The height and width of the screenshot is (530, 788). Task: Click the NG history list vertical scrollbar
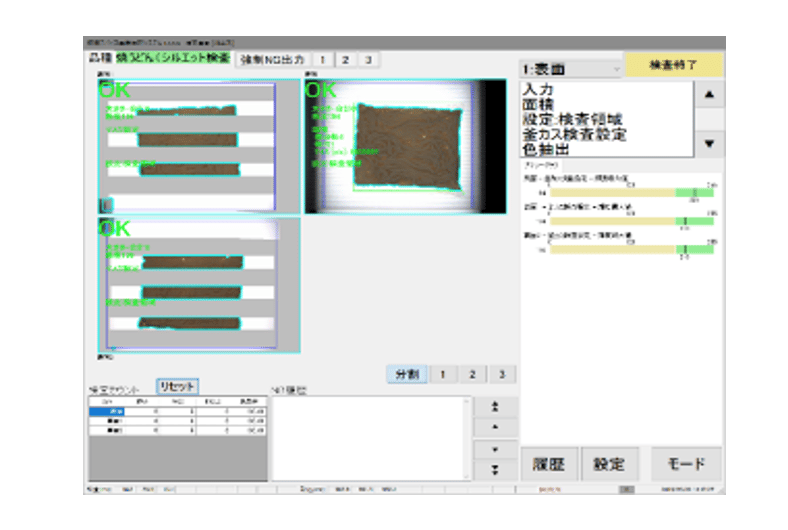[x=467, y=438]
